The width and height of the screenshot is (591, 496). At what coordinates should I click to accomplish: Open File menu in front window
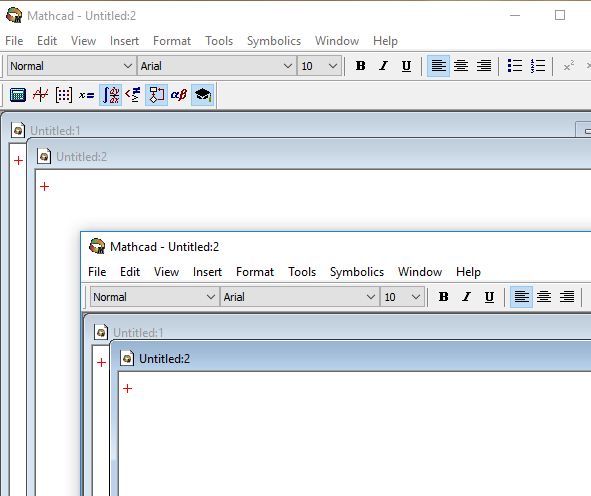[x=97, y=272]
